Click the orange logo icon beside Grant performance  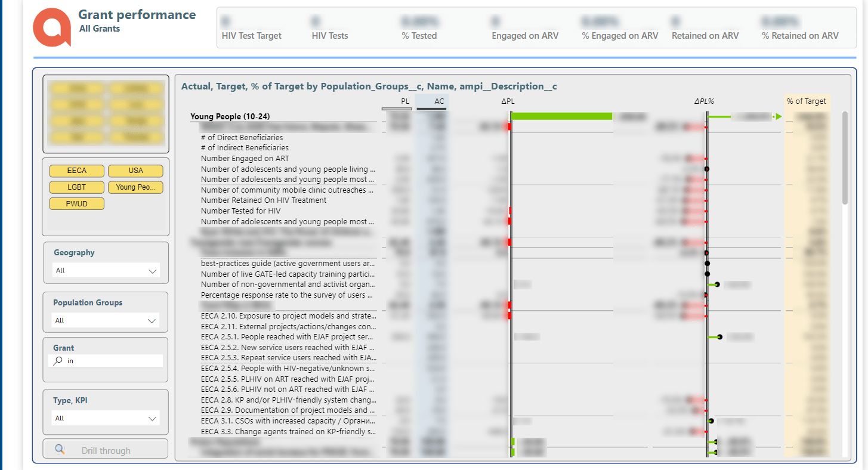pos(52,27)
